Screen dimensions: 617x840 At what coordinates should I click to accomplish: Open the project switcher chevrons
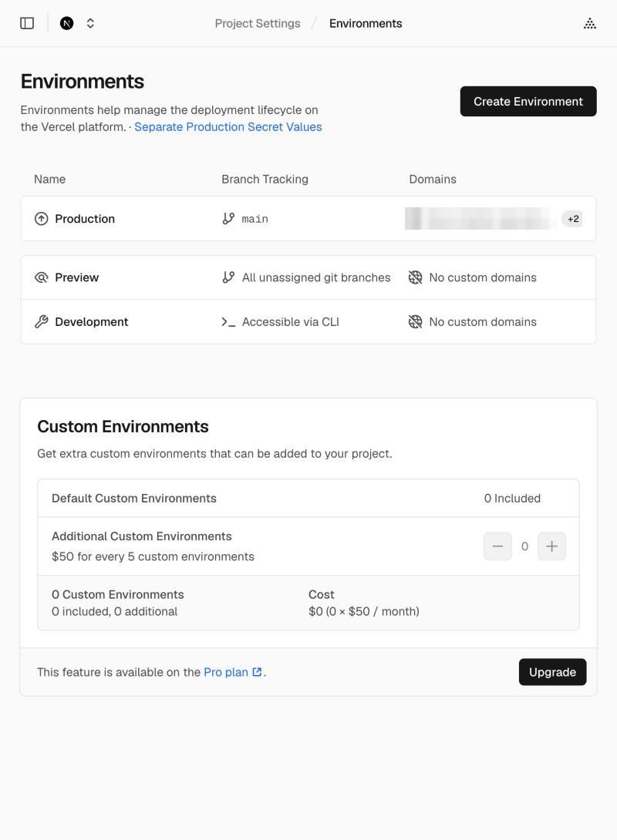pos(90,23)
